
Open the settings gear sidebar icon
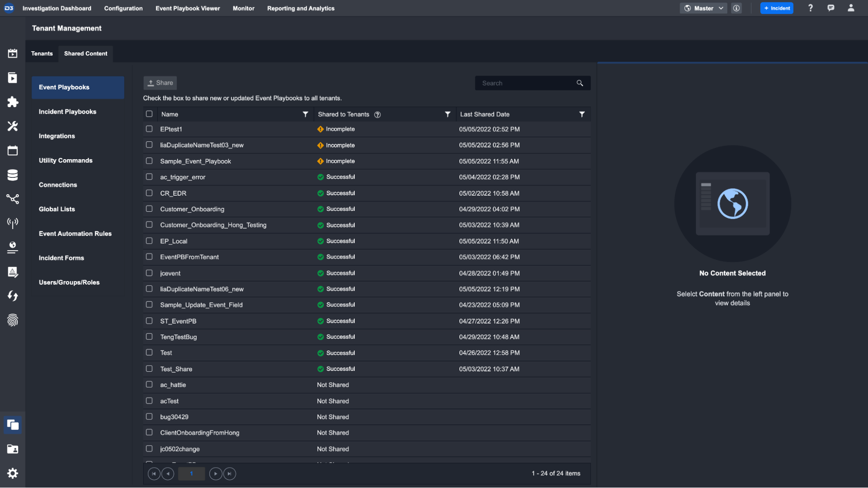(x=13, y=473)
